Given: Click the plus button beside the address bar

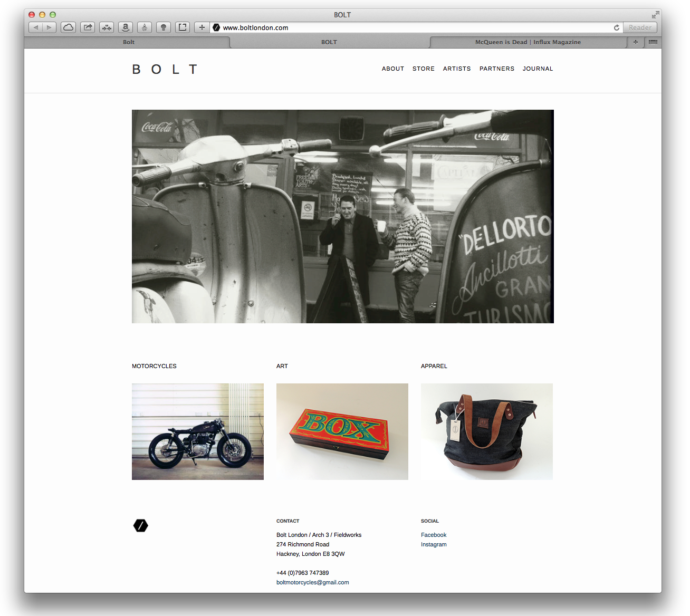Looking at the screenshot, I should (202, 27).
